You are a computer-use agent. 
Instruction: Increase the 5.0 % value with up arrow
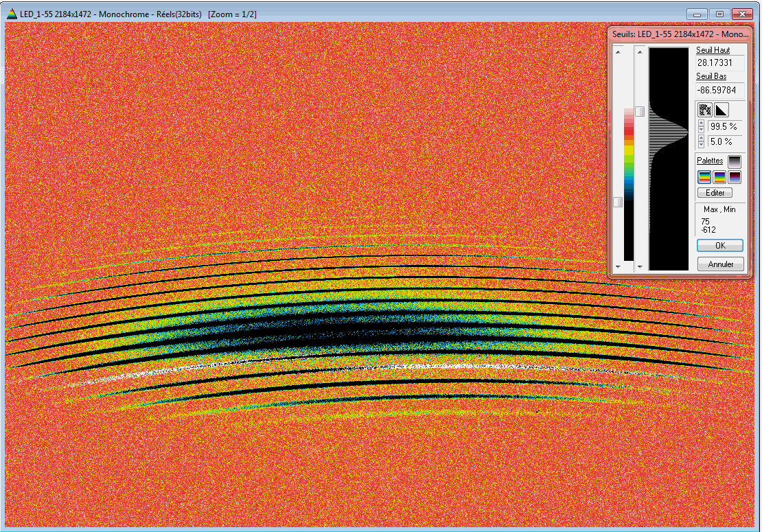coord(702,139)
